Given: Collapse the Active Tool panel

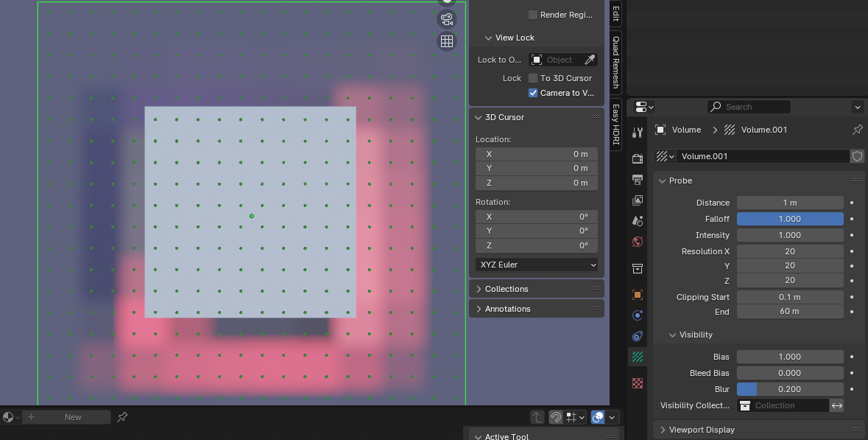Looking at the screenshot, I should coord(479,436).
